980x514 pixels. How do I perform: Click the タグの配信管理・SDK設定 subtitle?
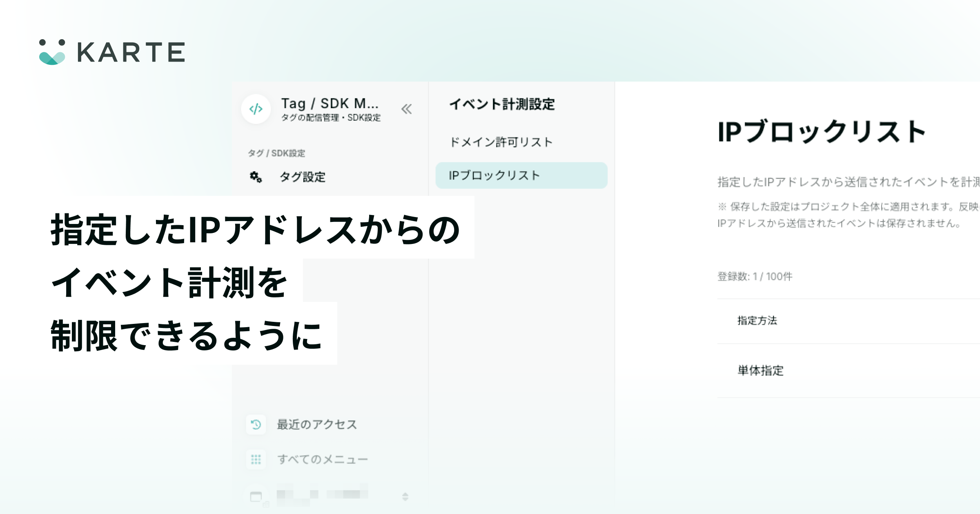click(331, 118)
